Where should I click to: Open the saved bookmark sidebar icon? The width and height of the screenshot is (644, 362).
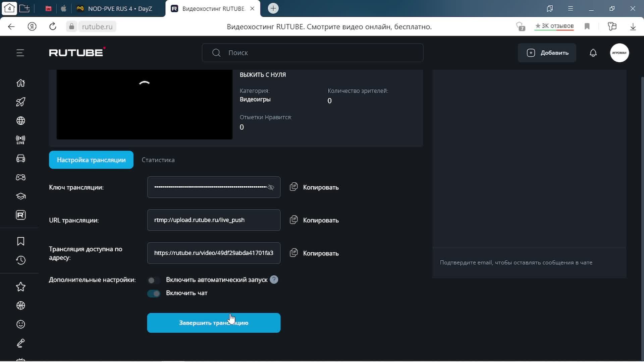tap(21, 241)
